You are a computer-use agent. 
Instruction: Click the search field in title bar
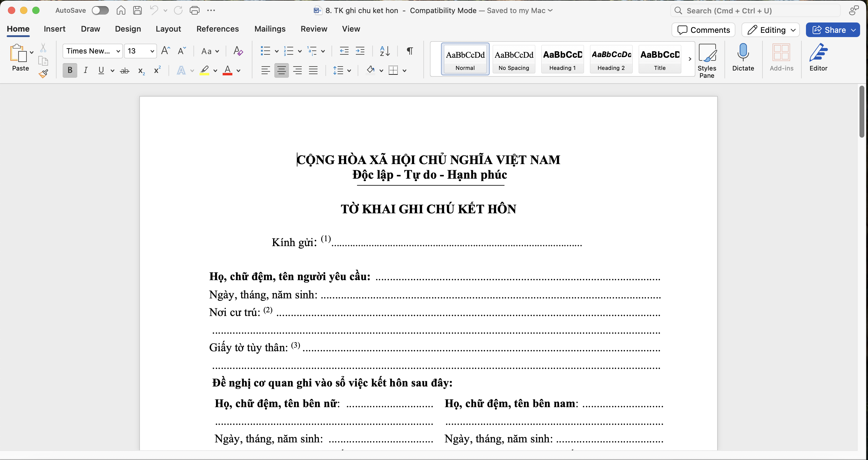[x=755, y=10]
